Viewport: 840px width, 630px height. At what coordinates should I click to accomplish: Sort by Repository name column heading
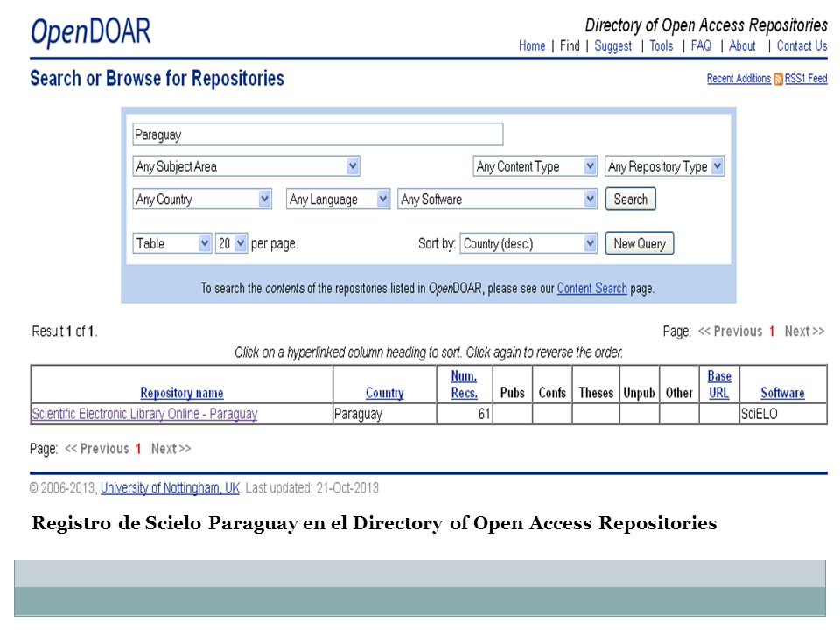tap(182, 393)
